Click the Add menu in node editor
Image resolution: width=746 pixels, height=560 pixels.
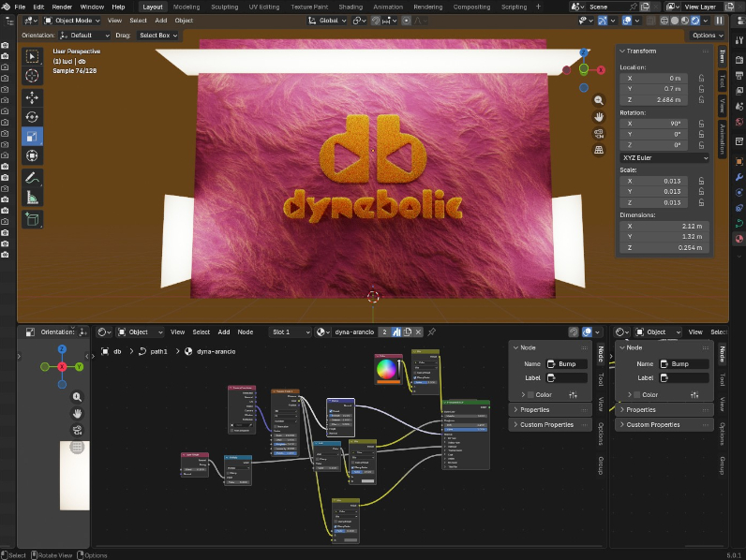click(x=224, y=332)
